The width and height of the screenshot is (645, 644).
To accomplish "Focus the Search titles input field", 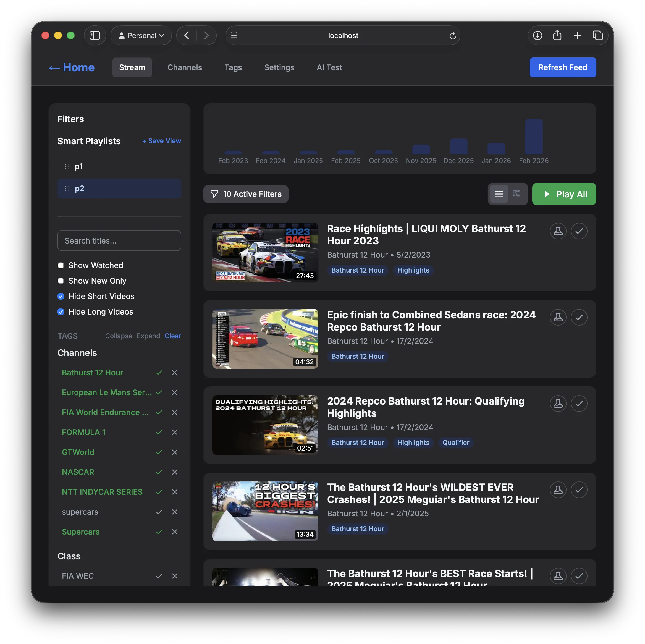I will coord(119,240).
